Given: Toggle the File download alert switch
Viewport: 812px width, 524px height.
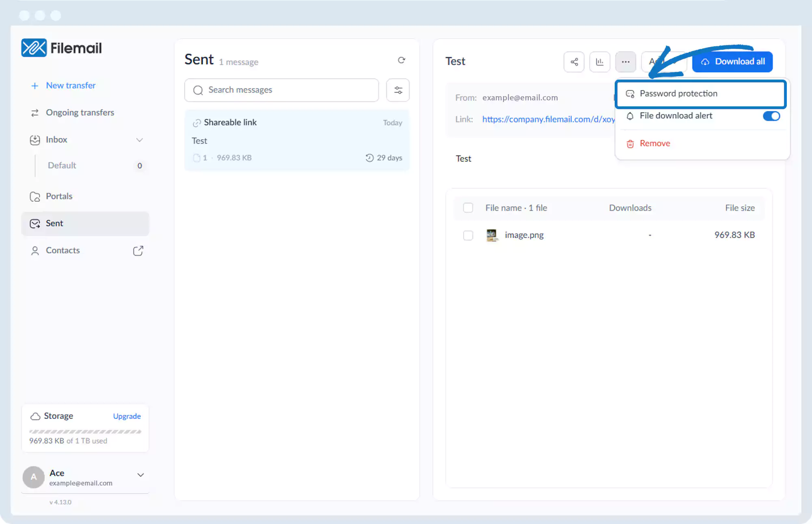Looking at the screenshot, I should point(771,116).
